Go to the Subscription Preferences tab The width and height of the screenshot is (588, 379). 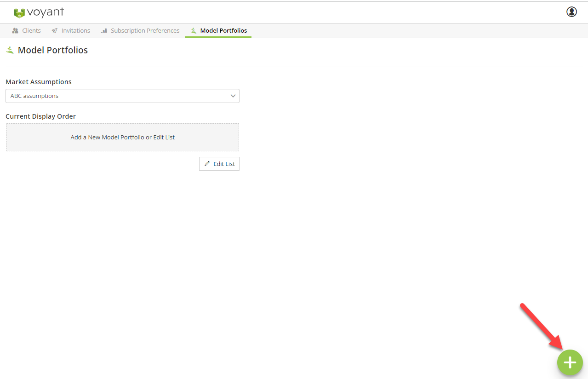tap(145, 31)
